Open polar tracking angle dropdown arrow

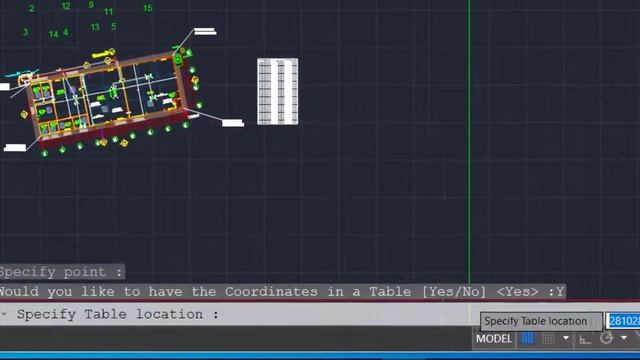tap(624, 338)
